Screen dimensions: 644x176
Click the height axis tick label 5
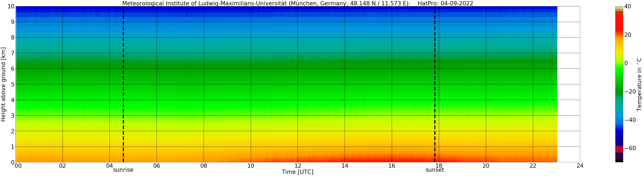[x=12, y=84]
